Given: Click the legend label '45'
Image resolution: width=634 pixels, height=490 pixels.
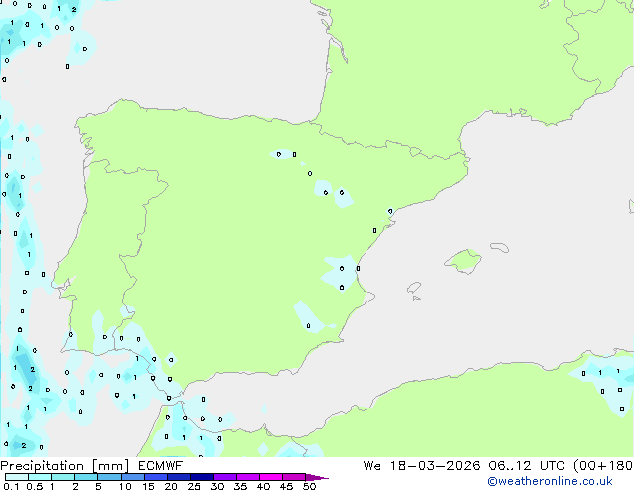Looking at the screenshot, I should coord(286,486).
